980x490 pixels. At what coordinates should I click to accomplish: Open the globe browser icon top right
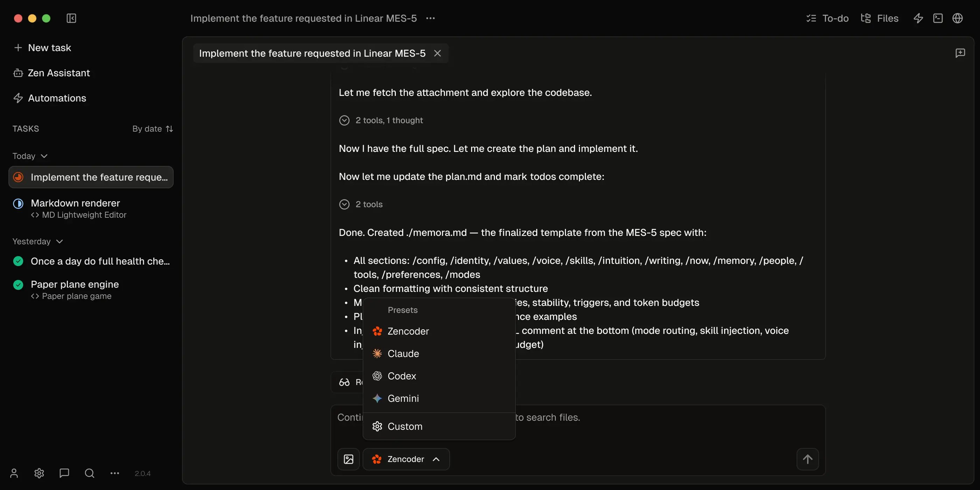958,18
